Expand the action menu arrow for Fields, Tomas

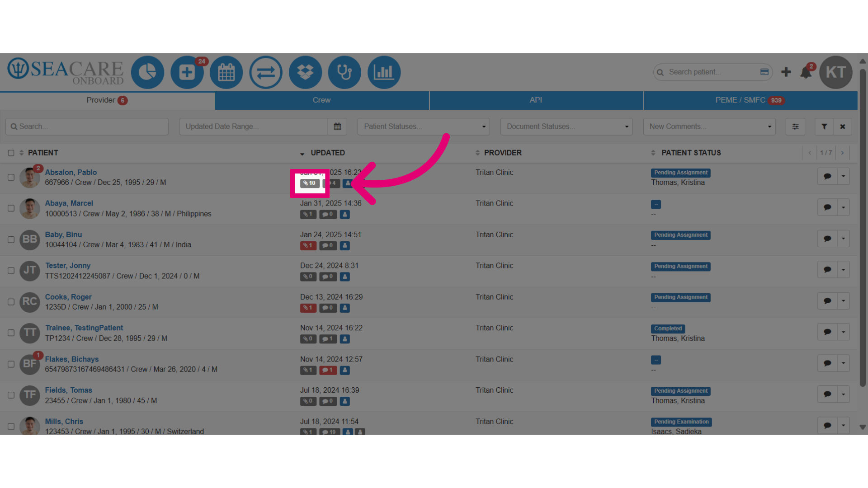[844, 394]
